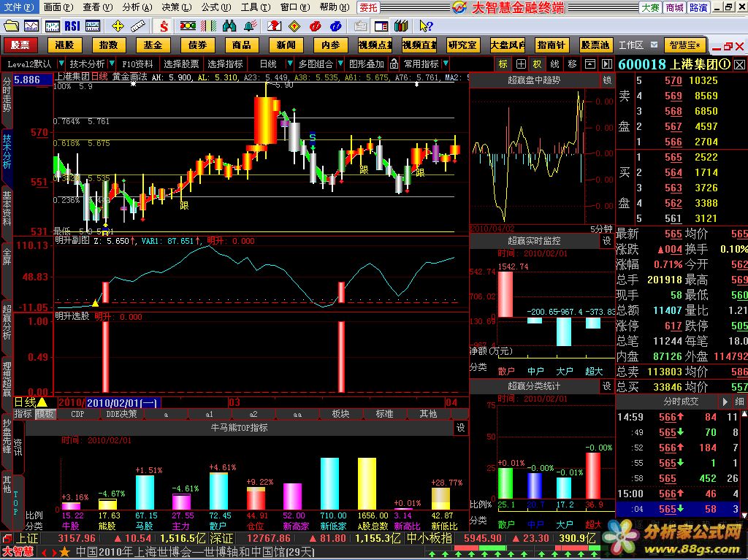This screenshot has width=748, height=560.
Task: Click the 2010/02/01 date marker on timeline
Action: coord(123,402)
